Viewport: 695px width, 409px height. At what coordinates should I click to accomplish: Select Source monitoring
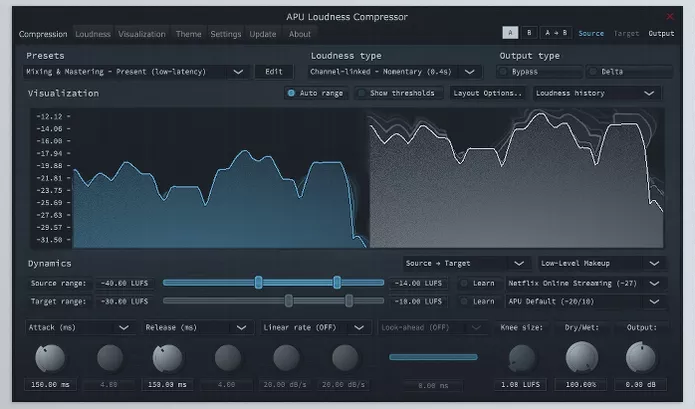[591, 33]
